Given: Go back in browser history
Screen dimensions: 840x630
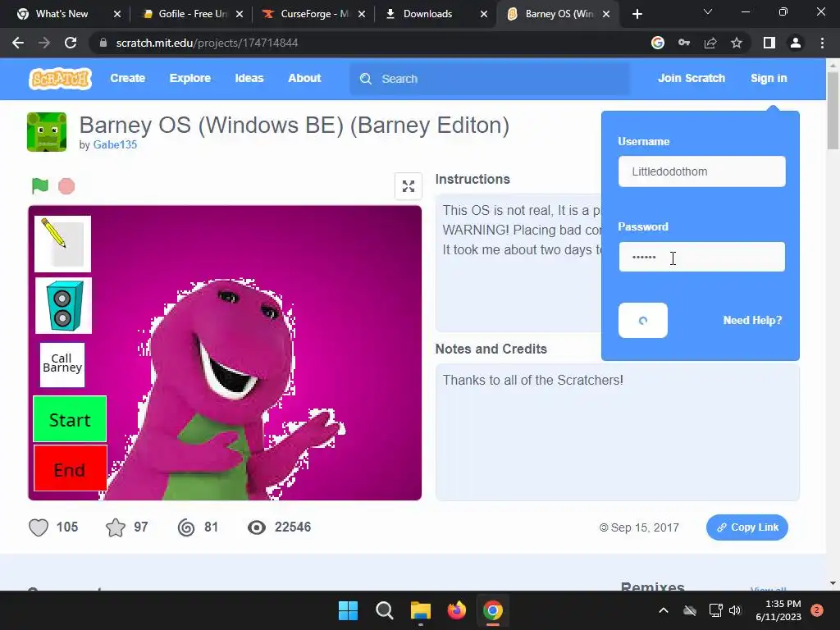Looking at the screenshot, I should click(18, 43).
